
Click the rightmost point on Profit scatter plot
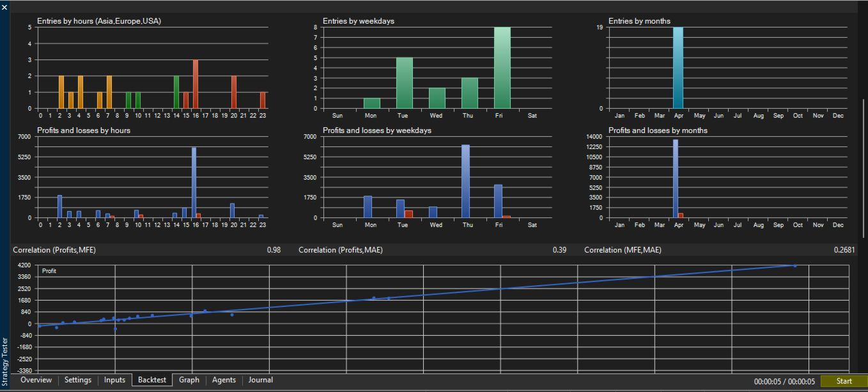(x=795, y=265)
